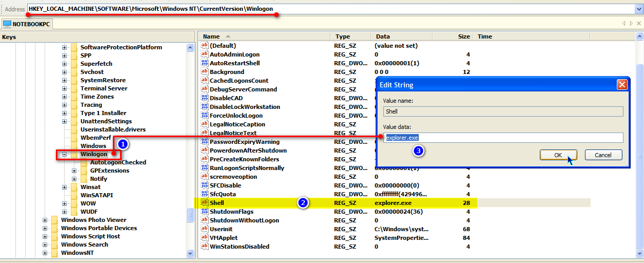Screen dimensions: 644x263
Task: Click the Terminal Server folder icon
Action: 74,88
